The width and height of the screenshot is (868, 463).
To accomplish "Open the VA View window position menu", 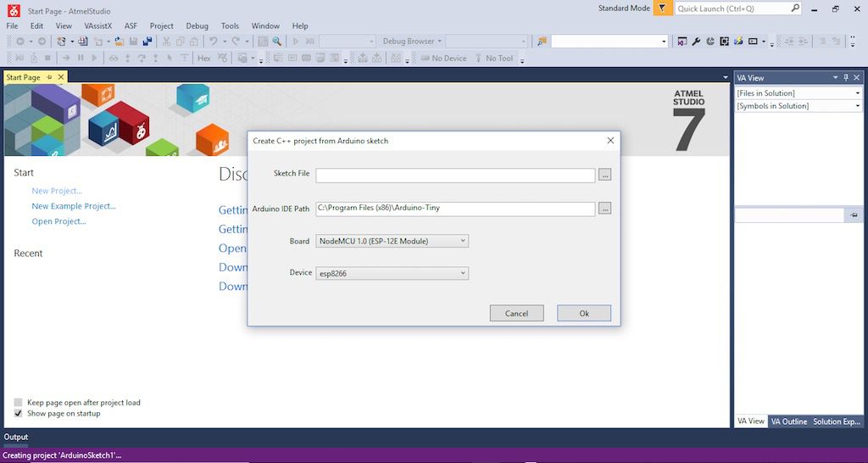I will [836, 78].
